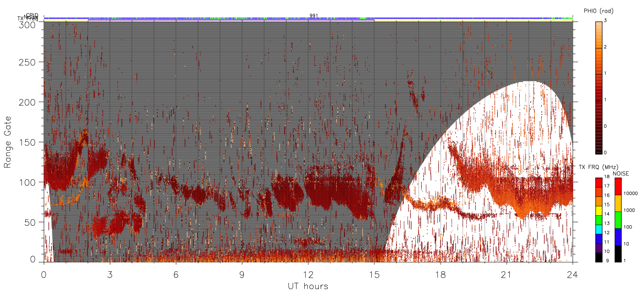Click the '24' tick on the UT hours axis
Screen dimensions: 644x297
coord(573,274)
